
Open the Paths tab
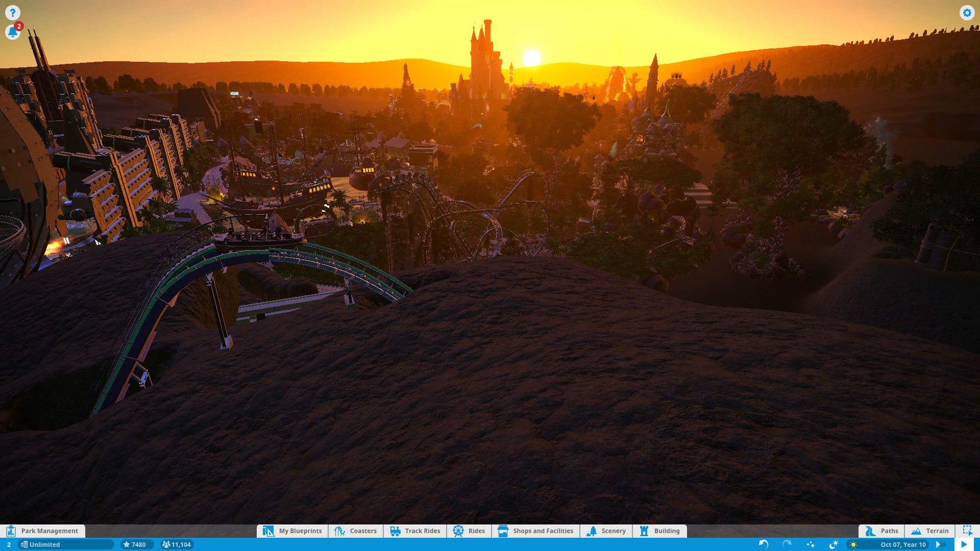(x=881, y=531)
